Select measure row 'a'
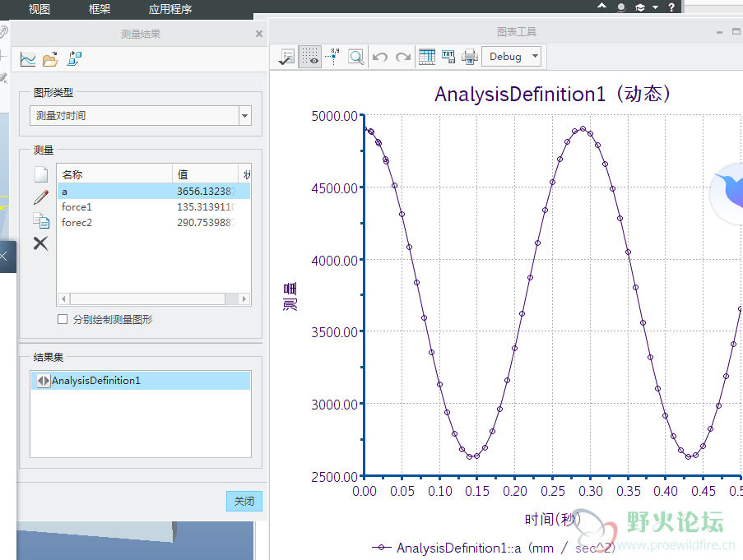Screen dimensions: 743x560 pyautogui.click(x=154, y=192)
